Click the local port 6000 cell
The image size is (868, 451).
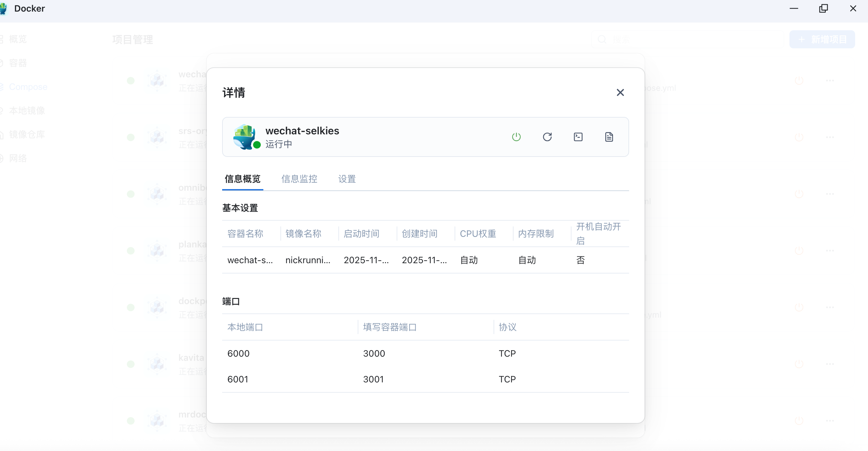click(239, 353)
